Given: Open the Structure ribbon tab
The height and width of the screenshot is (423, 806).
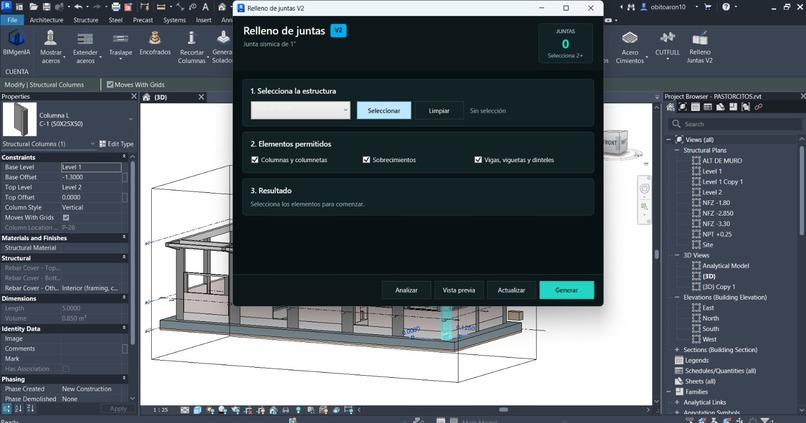Looking at the screenshot, I should coord(86,20).
